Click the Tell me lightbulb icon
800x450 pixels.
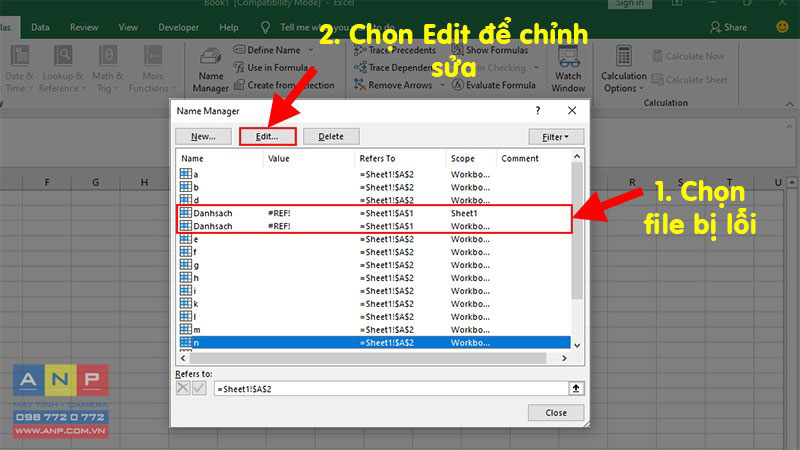[265, 27]
